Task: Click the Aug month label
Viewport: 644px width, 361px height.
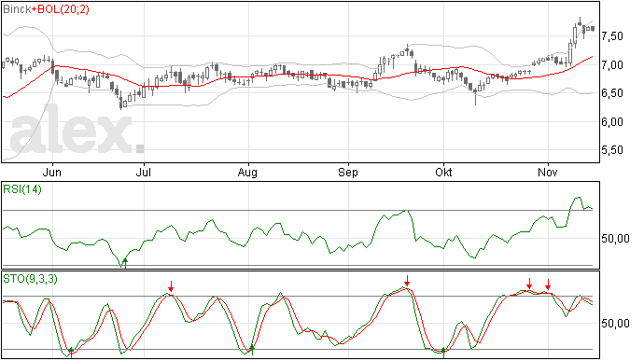Action: pos(247,172)
